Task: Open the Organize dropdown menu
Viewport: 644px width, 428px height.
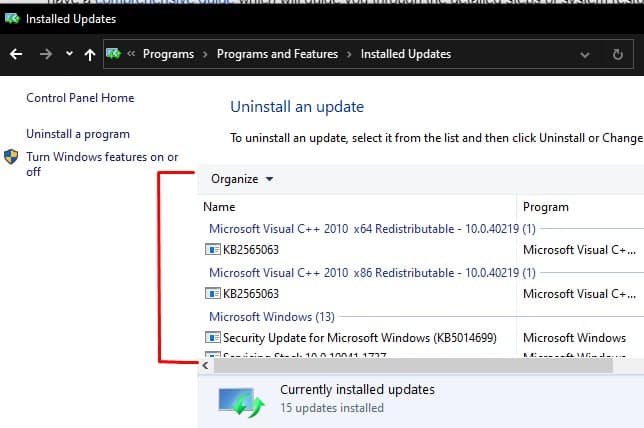Action: (x=242, y=179)
